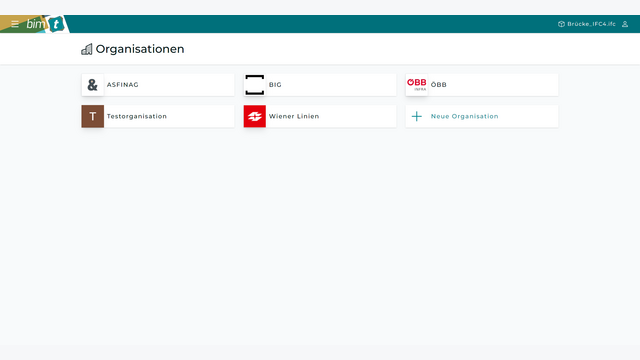The image size is (640, 360).
Task: Click the Organisationen page heading
Action: 140,49
